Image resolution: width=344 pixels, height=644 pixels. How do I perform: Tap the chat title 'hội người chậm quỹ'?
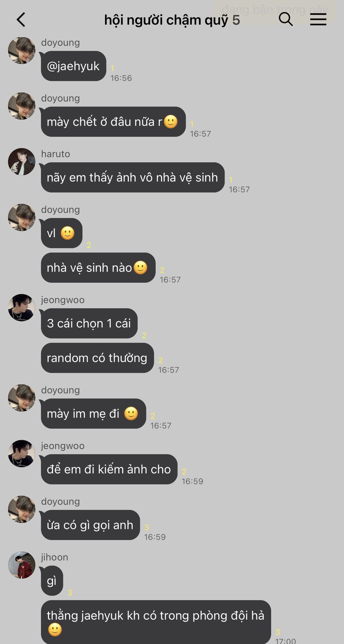point(166,20)
